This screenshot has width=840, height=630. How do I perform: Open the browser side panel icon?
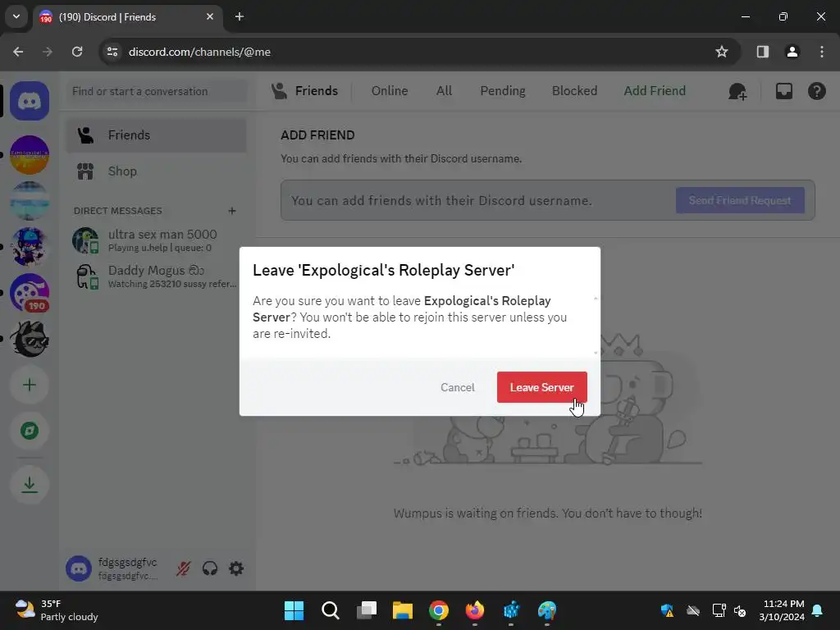pyautogui.click(x=762, y=52)
